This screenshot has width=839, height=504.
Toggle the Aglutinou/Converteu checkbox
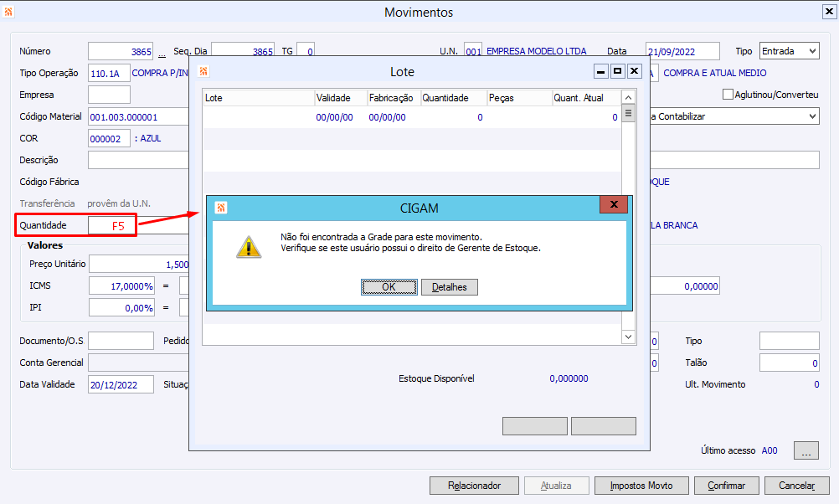[x=728, y=95]
